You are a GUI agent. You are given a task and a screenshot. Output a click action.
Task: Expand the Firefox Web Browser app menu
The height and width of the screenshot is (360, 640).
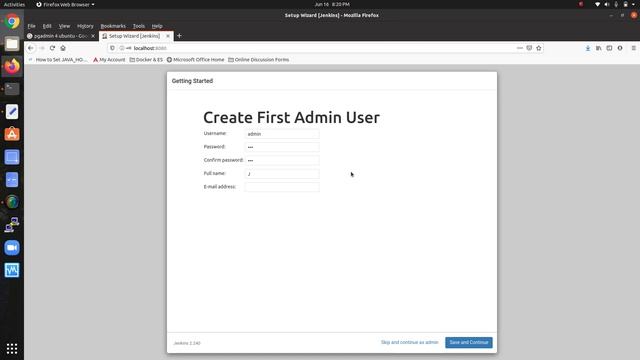[65, 4]
